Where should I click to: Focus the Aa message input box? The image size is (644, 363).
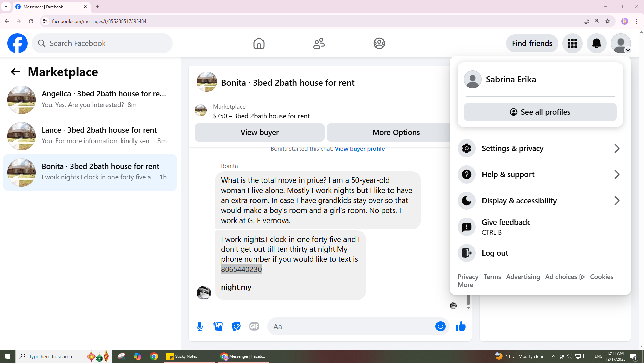[x=351, y=326]
